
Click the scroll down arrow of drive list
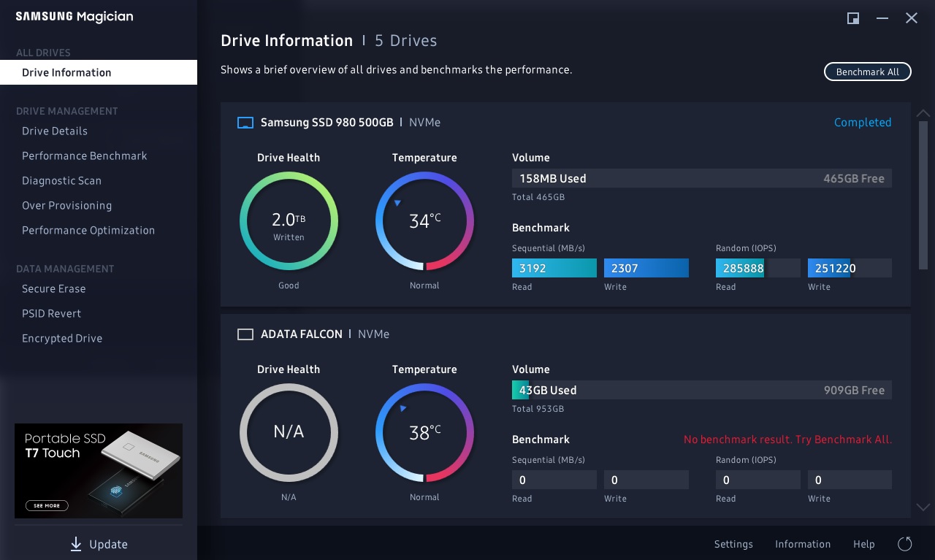tap(923, 507)
